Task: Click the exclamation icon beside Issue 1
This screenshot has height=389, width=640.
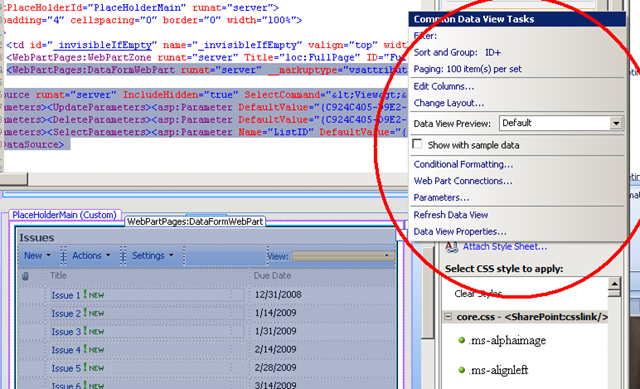Action: coord(85,294)
